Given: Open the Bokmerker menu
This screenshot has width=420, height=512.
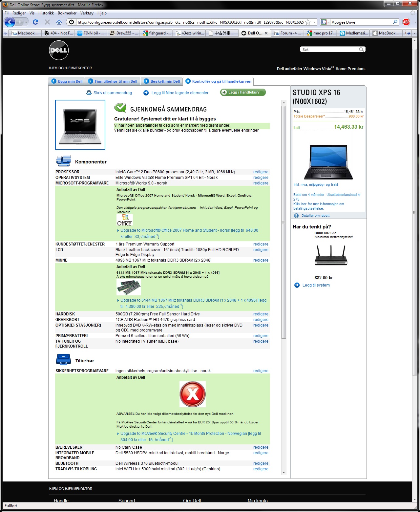Looking at the screenshot, I should point(67,13).
